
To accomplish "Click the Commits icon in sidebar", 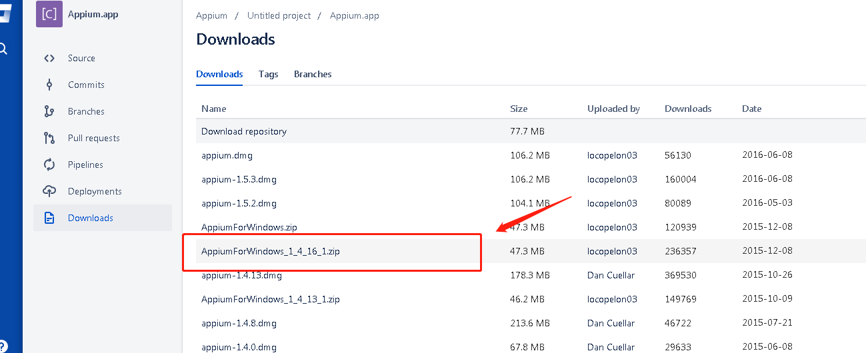I will [49, 85].
